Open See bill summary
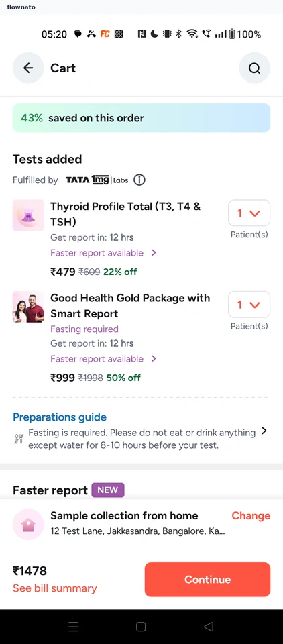This screenshot has height=644, width=283. pyautogui.click(x=54, y=588)
